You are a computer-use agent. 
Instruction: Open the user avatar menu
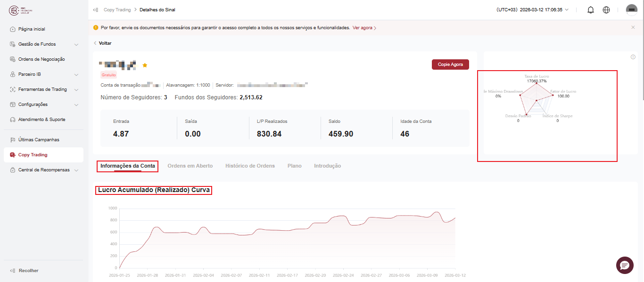click(631, 10)
